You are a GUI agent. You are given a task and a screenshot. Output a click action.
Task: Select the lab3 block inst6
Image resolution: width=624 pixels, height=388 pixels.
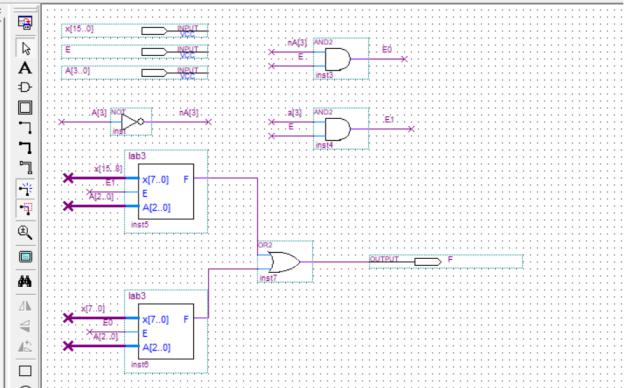tap(166, 331)
